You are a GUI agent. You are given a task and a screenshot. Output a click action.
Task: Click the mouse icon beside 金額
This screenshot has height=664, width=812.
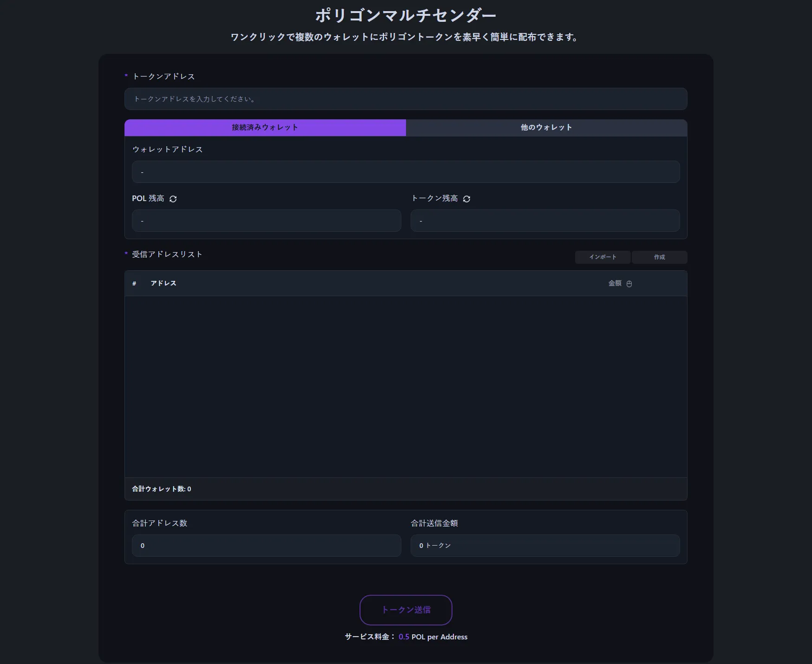click(x=629, y=284)
